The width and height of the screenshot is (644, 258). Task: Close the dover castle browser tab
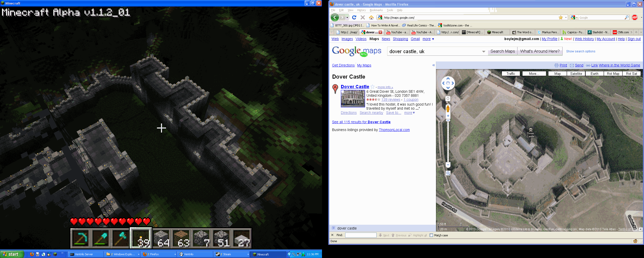[x=380, y=32]
